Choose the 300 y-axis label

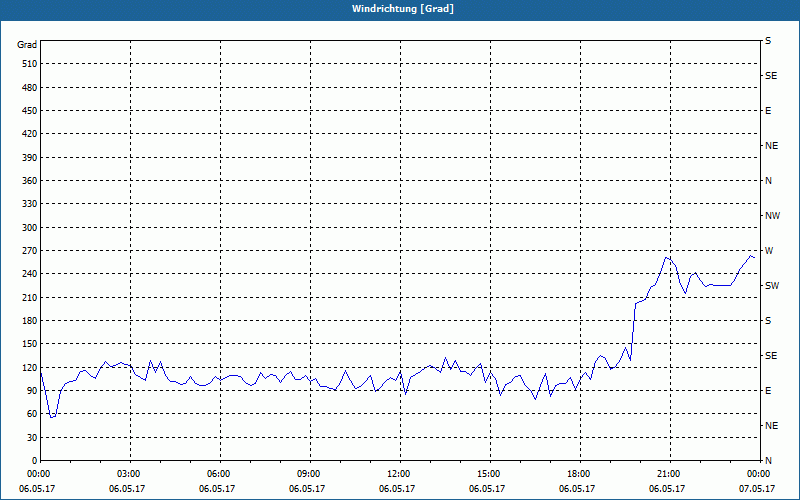31,228
